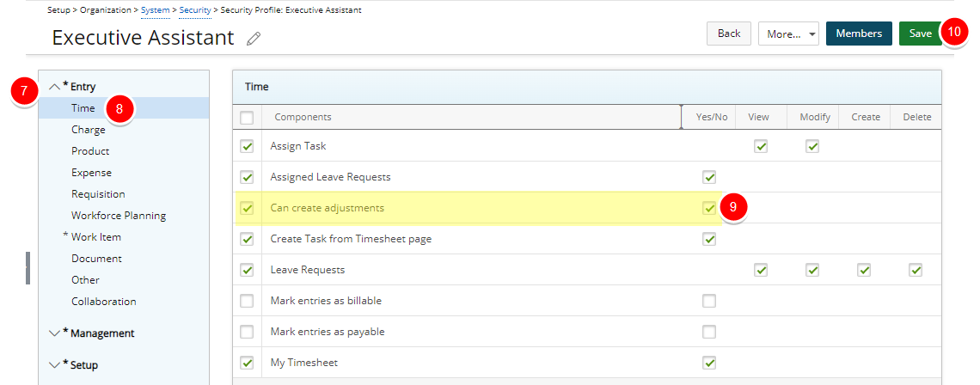The width and height of the screenshot is (980, 385).
Task: Toggle Assign Task View permission
Action: click(x=761, y=146)
